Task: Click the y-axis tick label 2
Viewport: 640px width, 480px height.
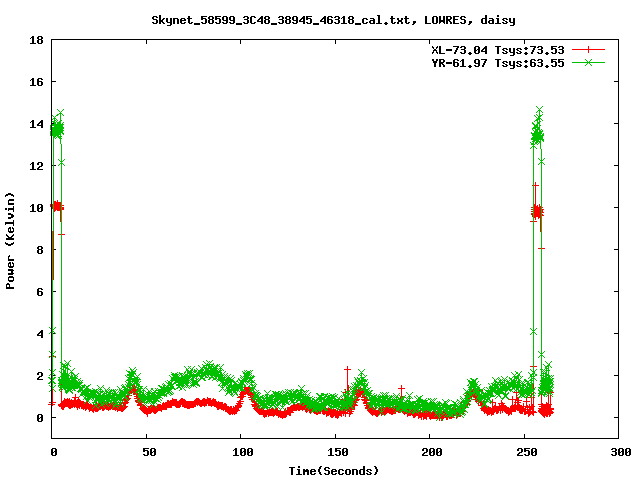Action: tap(40, 376)
